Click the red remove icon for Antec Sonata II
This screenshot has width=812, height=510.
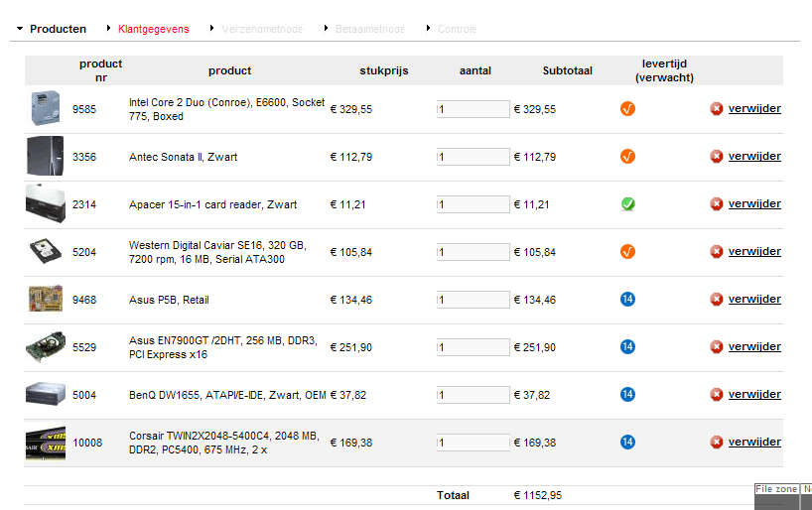click(x=716, y=157)
